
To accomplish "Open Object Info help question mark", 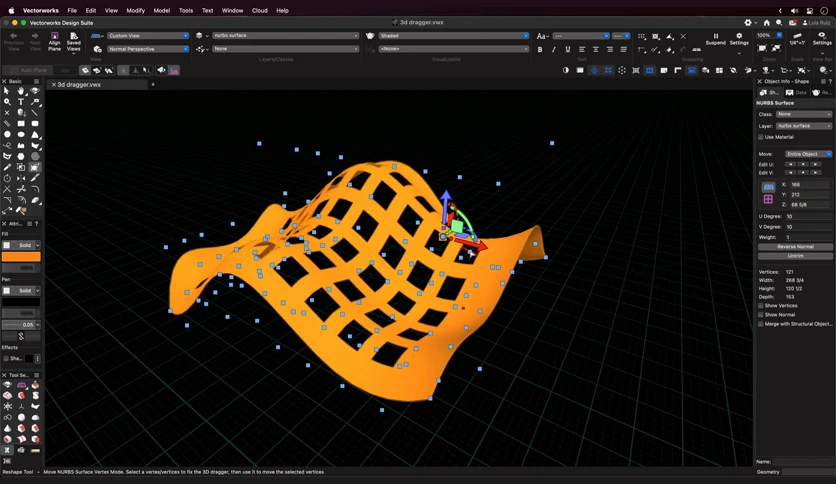I will (x=830, y=82).
